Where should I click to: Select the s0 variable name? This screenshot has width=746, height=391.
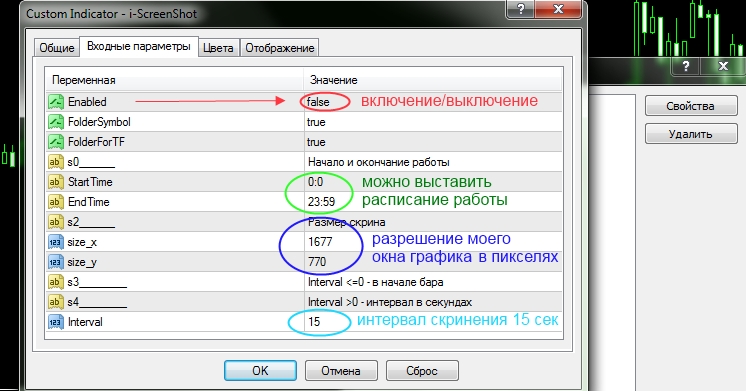point(91,162)
